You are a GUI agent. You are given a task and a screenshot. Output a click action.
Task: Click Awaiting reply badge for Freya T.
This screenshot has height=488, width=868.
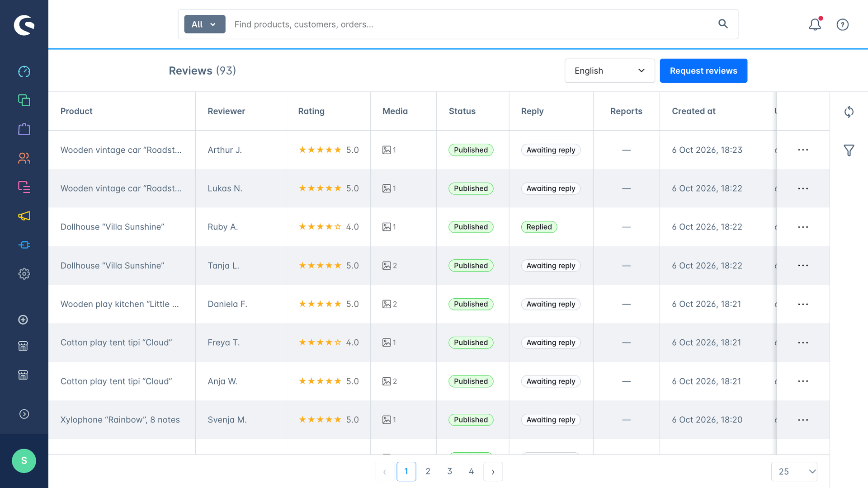(x=551, y=343)
